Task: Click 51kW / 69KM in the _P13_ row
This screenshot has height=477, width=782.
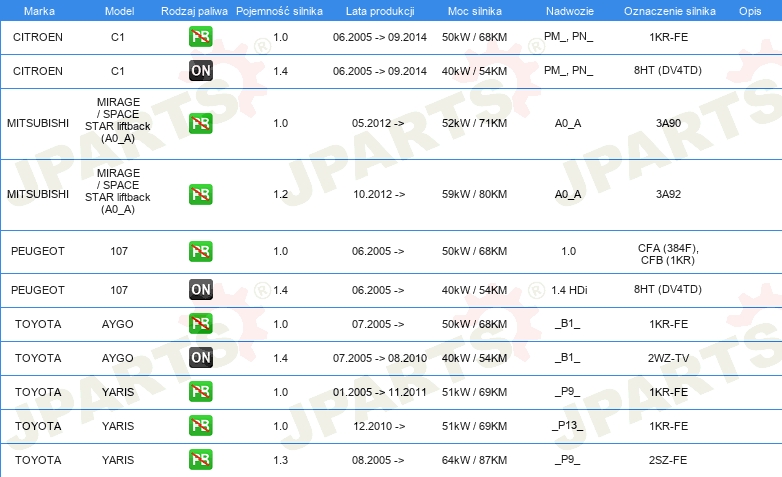Action: point(474,426)
